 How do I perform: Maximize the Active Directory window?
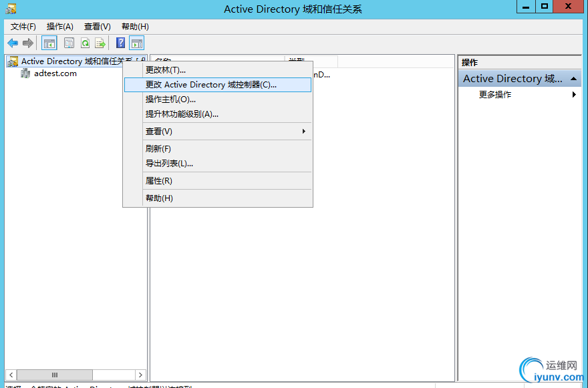point(545,7)
